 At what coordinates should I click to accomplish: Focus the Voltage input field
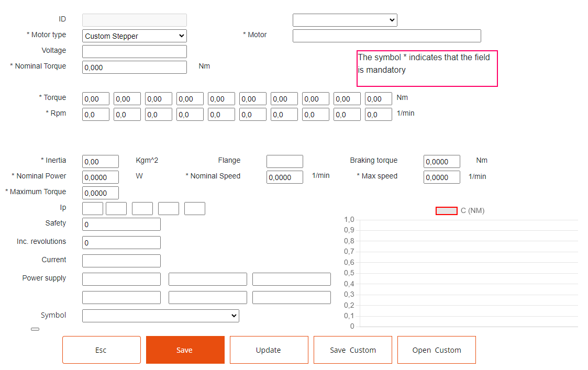point(134,51)
